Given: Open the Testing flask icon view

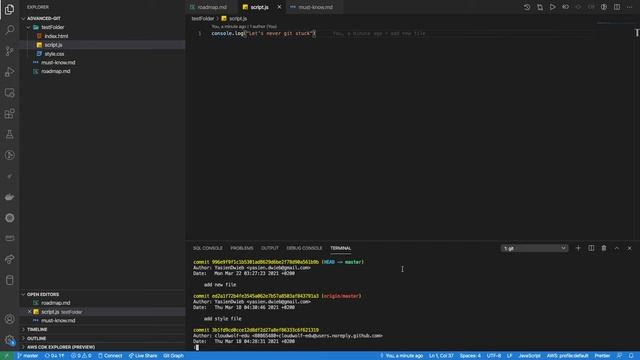Looking at the screenshot, I should coord(9,134).
